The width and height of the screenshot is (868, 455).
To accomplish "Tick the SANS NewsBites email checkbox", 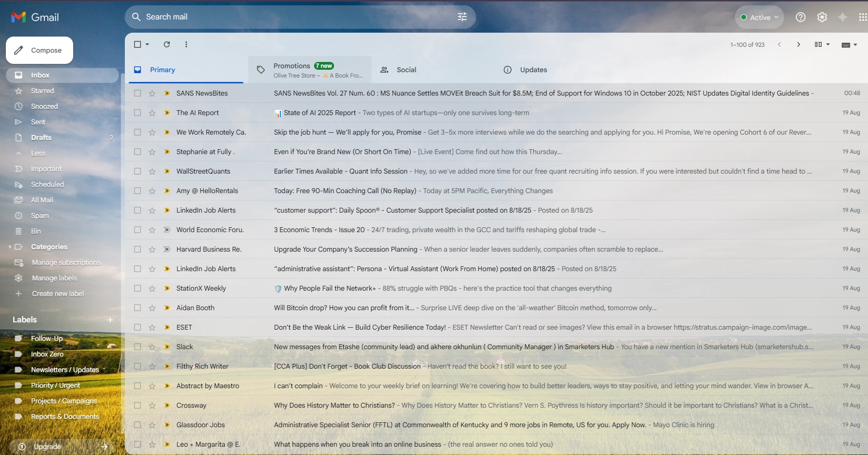I will click(138, 93).
